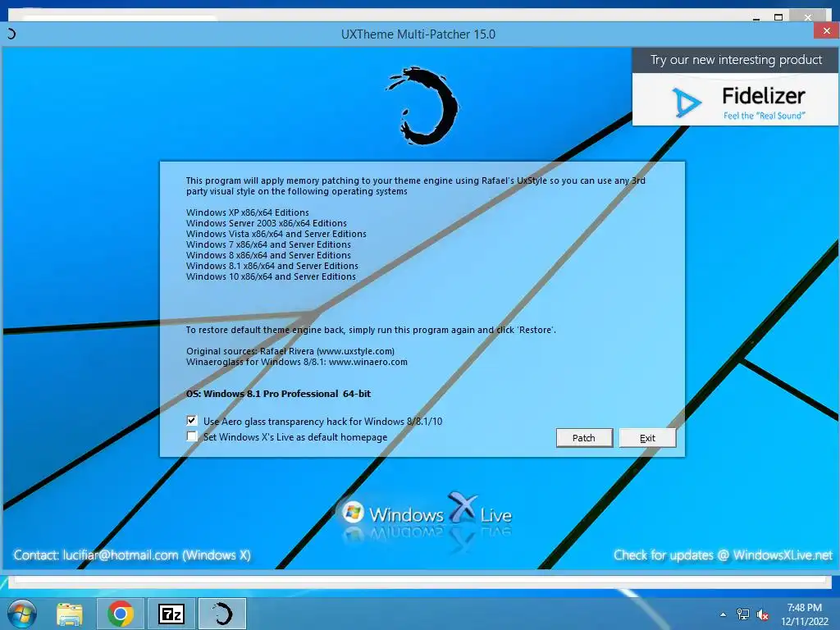840x630 pixels.
Task: Click the 'Winaeroglass for Windows 8/8.1' line
Action: (297, 362)
